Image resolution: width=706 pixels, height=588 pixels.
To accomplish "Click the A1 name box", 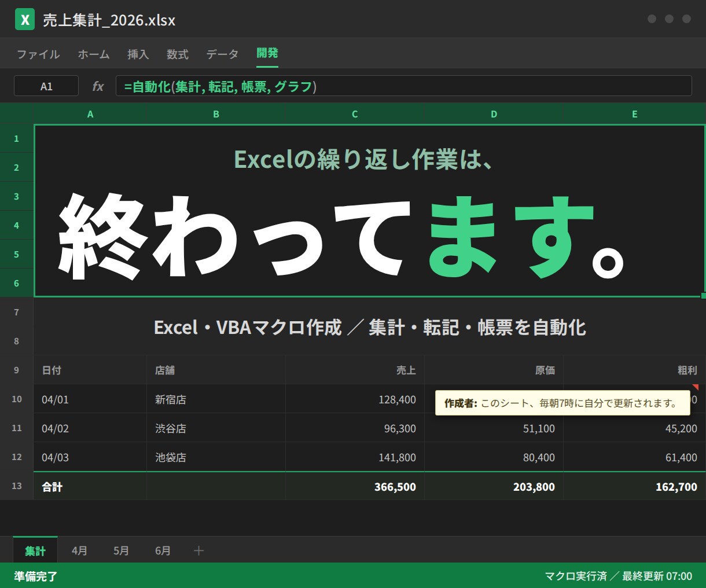I will (46, 86).
